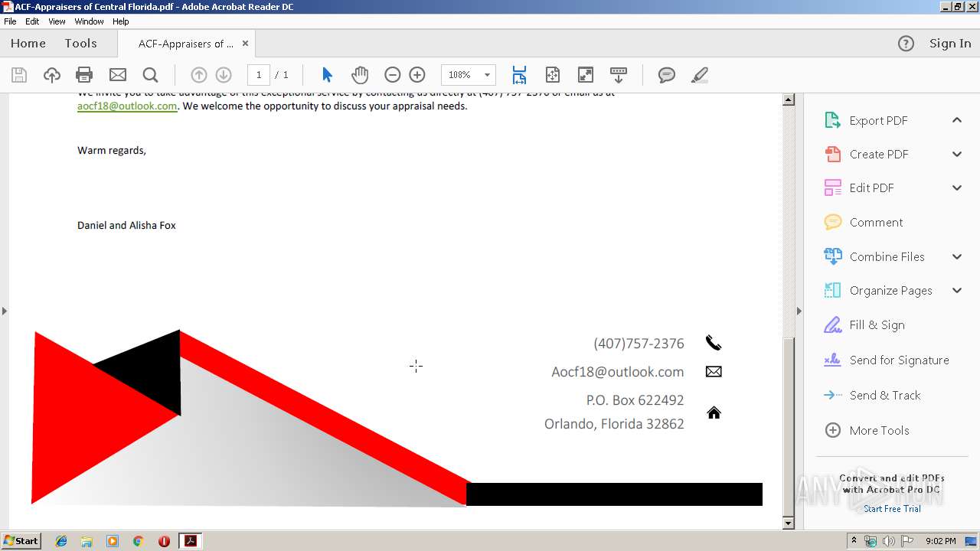Open the Help question mark icon
Viewport: 980px width, 551px height.
point(906,44)
